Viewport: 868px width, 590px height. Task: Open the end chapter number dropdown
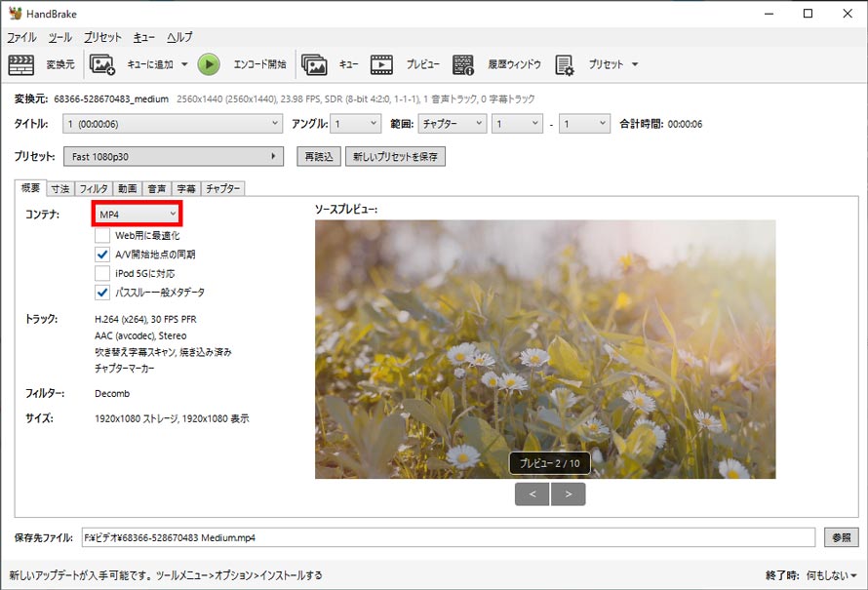(x=584, y=124)
